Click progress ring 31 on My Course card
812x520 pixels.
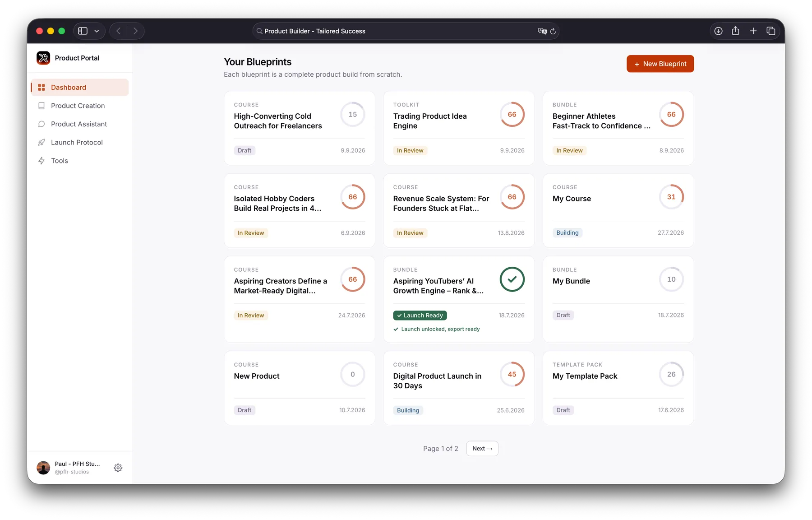tap(671, 197)
